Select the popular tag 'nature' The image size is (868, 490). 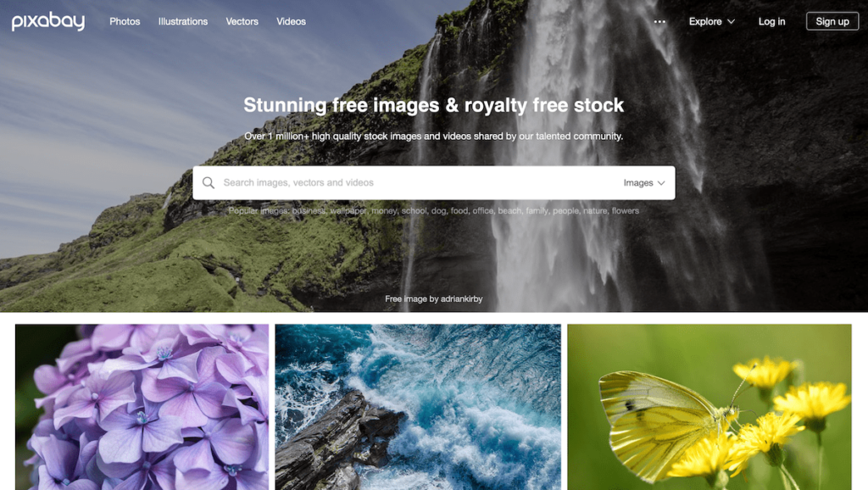[594, 211]
